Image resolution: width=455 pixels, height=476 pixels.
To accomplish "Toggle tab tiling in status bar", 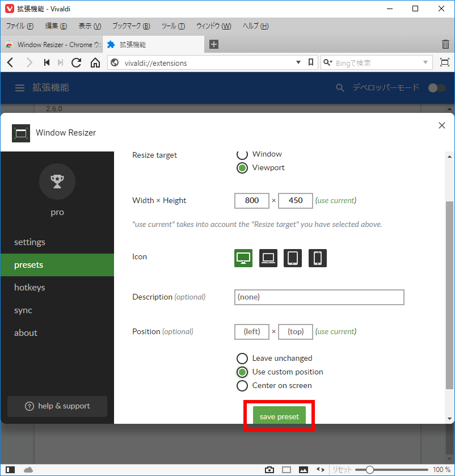I will click(x=287, y=470).
